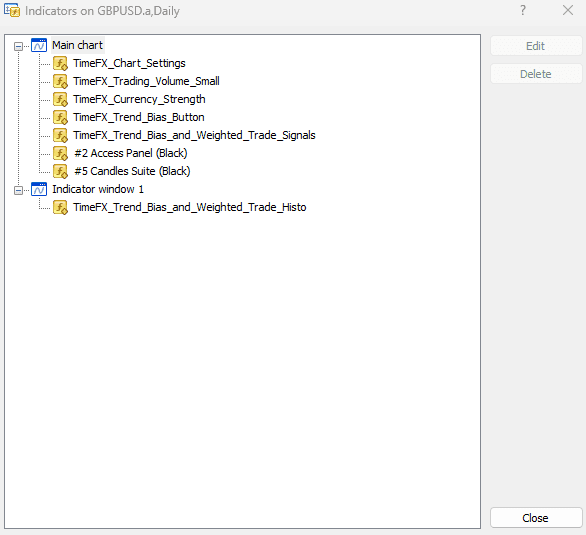Click the icon beside #5 Candles Suite (Black)

(x=60, y=171)
